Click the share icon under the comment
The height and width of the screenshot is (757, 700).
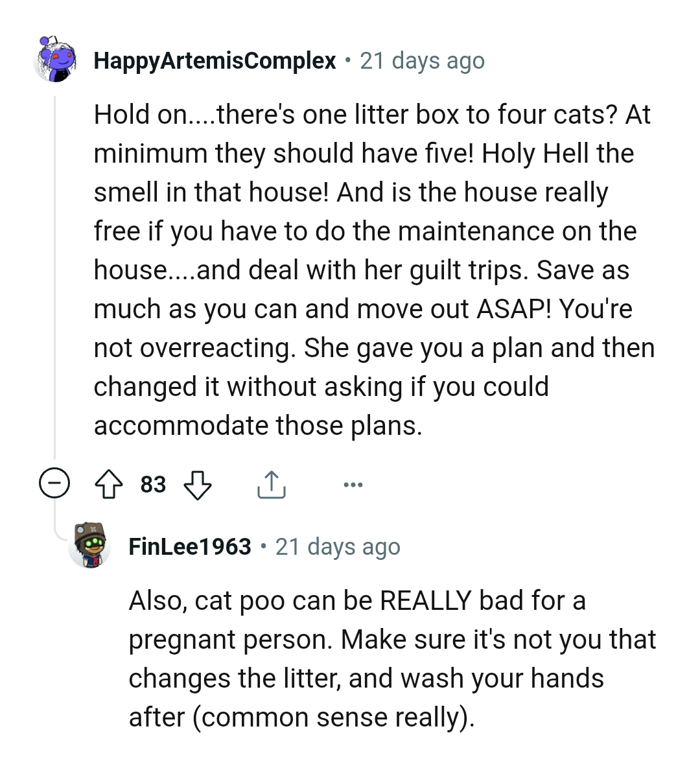[x=272, y=483]
